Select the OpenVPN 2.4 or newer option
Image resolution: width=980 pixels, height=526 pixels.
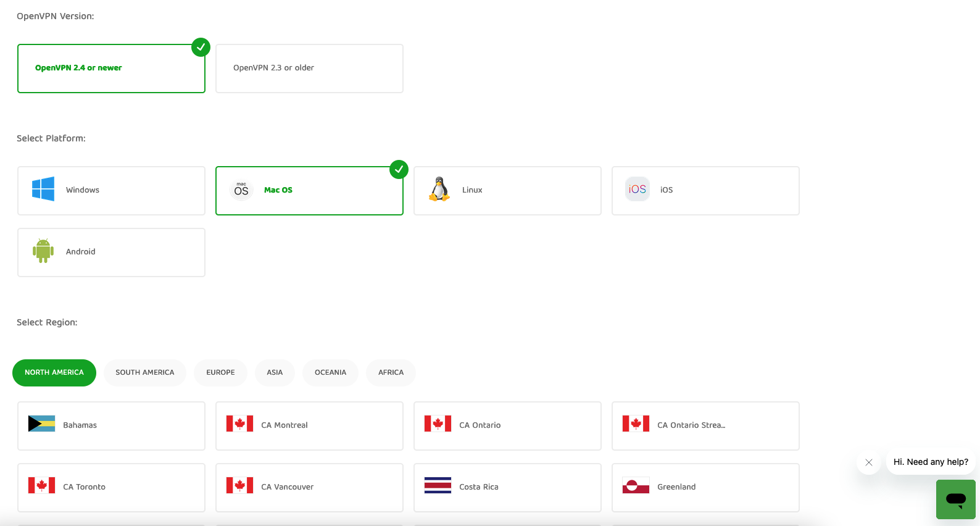tap(111, 69)
